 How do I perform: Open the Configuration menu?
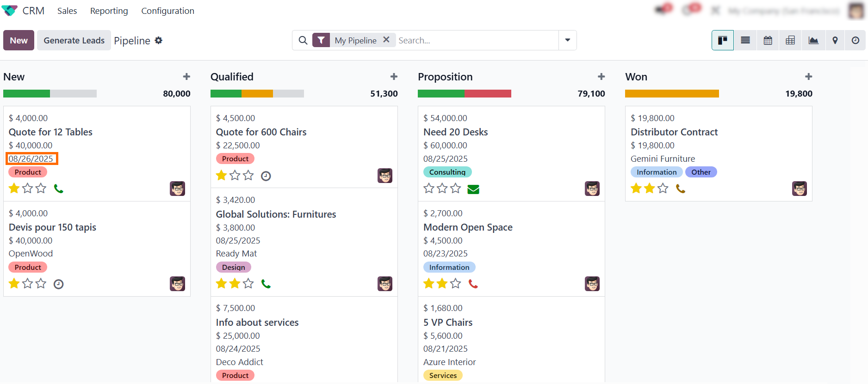(167, 11)
